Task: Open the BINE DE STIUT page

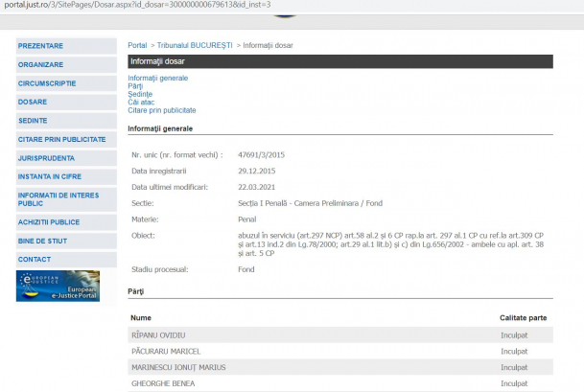Action: tap(44, 240)
